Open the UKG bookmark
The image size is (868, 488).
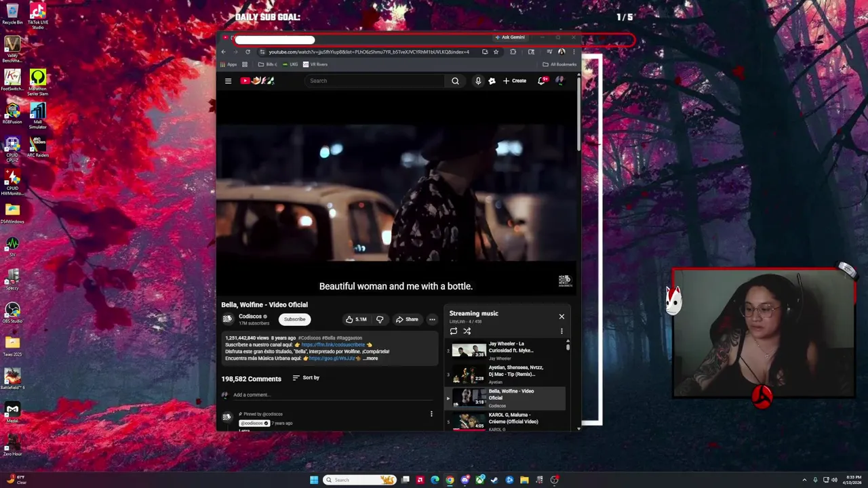(x=290, y=64)
